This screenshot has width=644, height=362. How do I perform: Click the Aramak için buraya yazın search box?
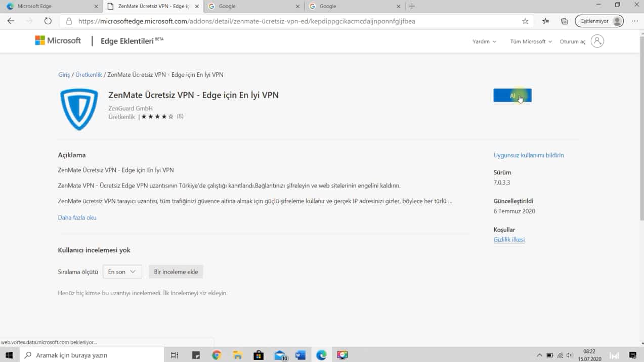point(92,355)
